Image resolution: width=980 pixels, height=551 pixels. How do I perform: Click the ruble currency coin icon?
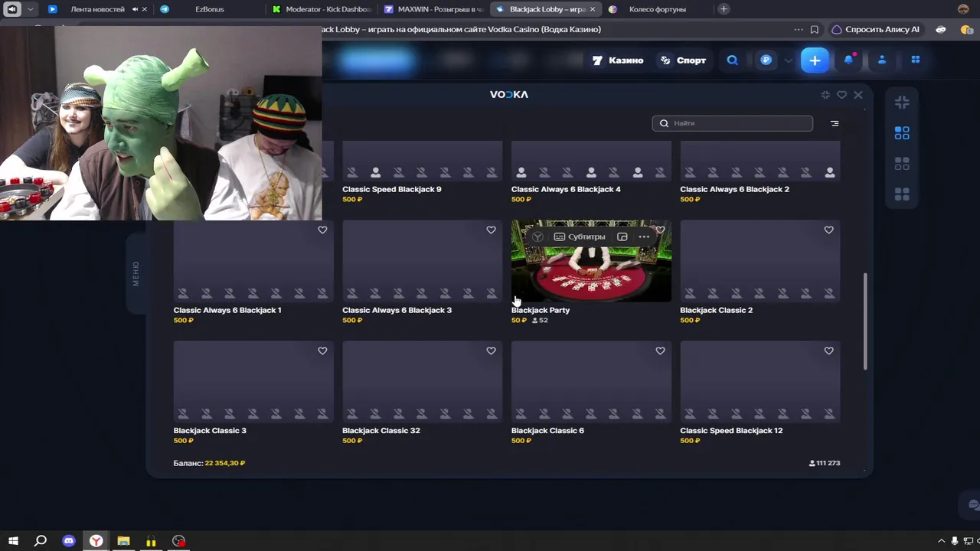click(766, 60)
